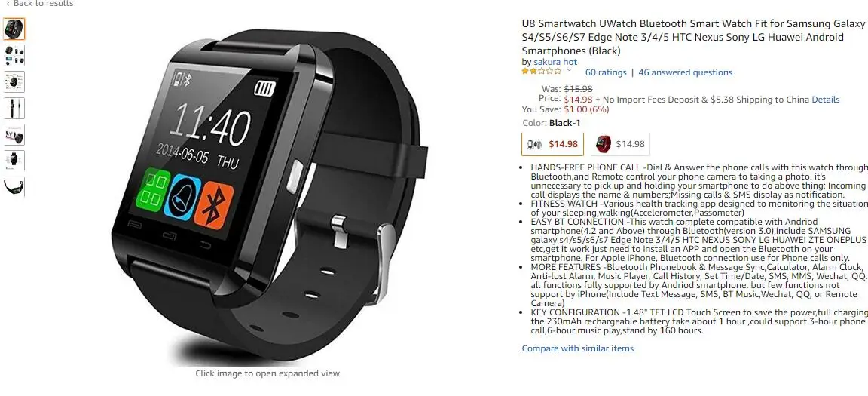Screen dimensions: 868x396
Task: Click the product title text
Action: [693, 37]
